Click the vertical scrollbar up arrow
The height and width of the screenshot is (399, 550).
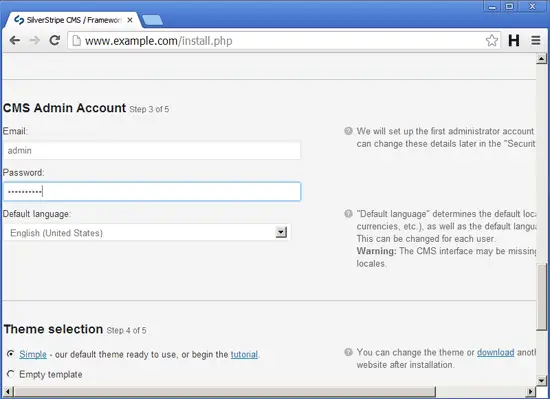click(541, 59)
